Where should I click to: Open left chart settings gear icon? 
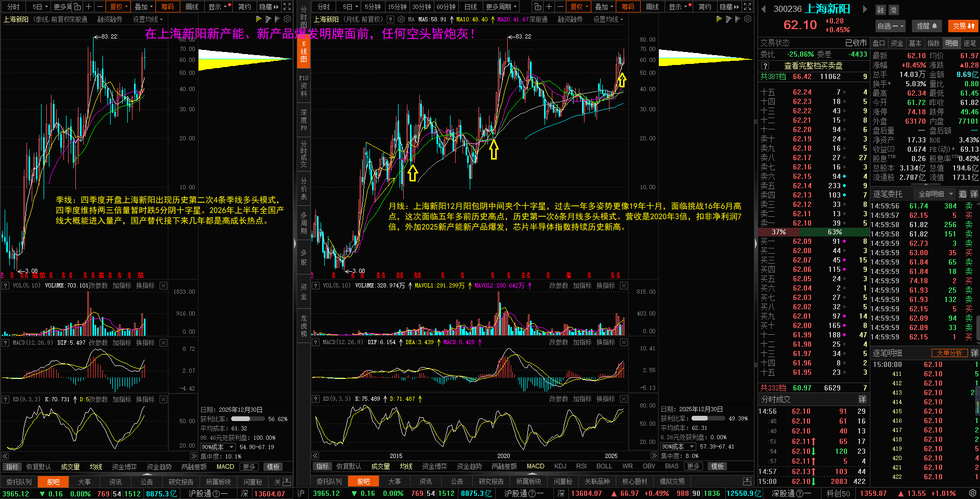(287, 19)
